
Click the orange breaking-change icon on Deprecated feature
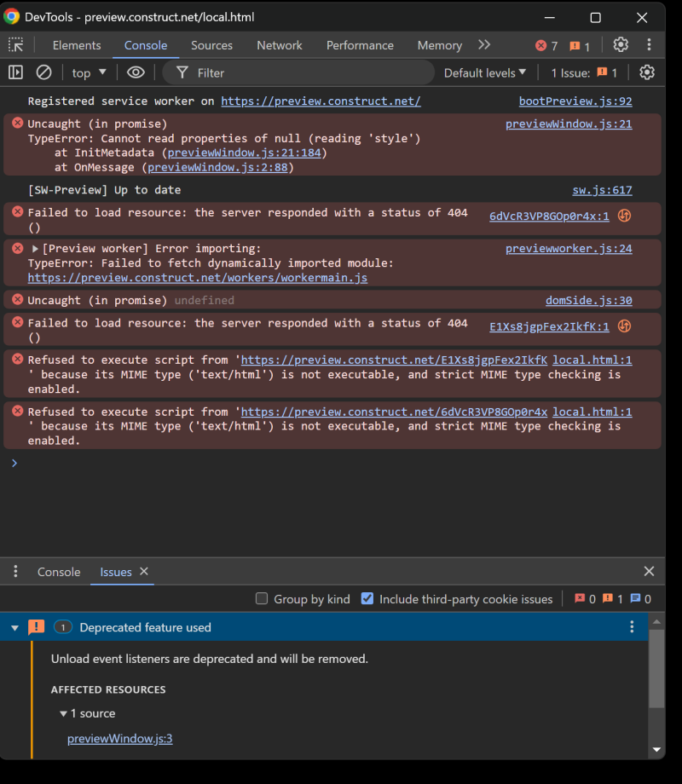[x=36, y=626]
